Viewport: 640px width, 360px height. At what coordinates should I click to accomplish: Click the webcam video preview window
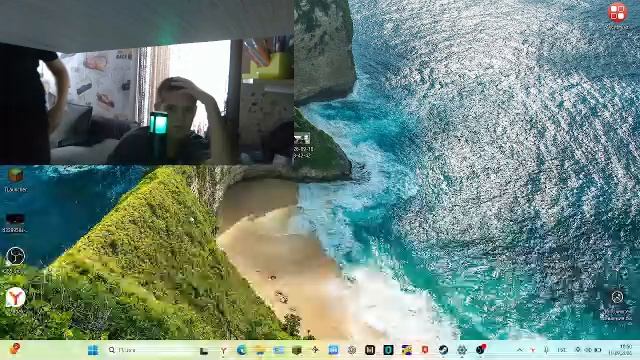tap(147, 82)
